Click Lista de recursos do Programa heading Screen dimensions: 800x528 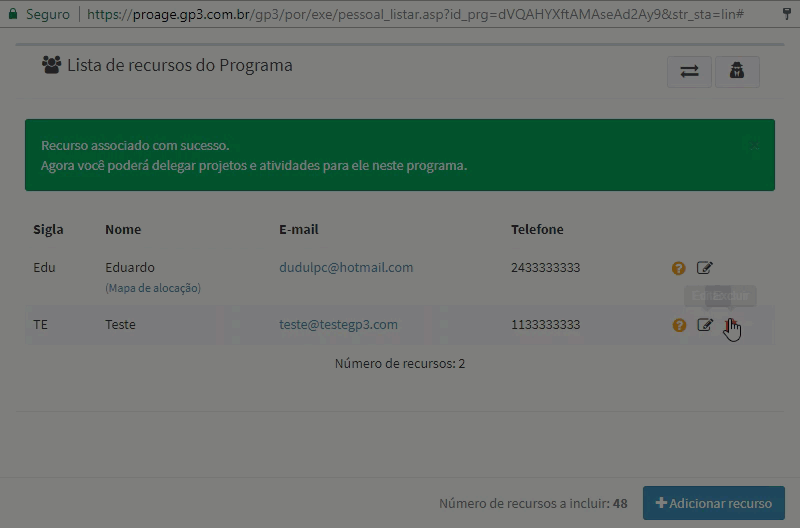tap(180, 65)
